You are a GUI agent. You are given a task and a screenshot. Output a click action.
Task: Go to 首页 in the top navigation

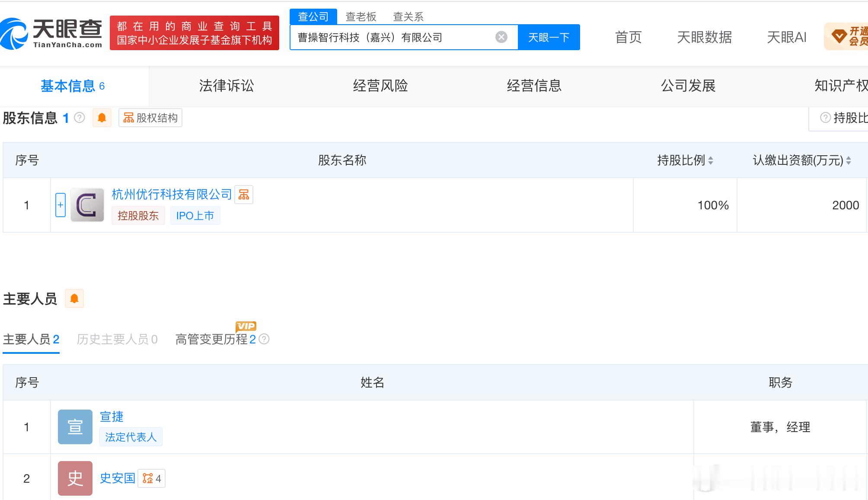[628, 37]
